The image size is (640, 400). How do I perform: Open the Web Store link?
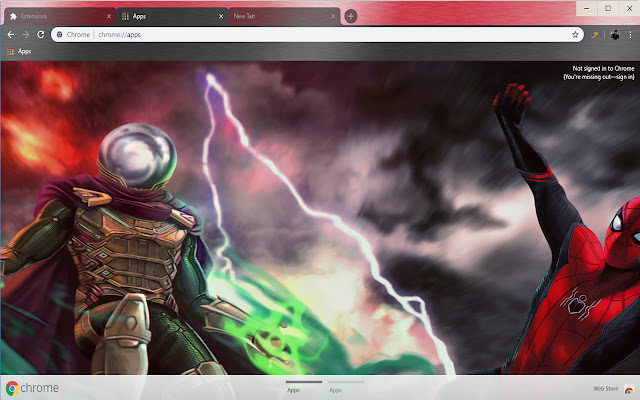613,389
